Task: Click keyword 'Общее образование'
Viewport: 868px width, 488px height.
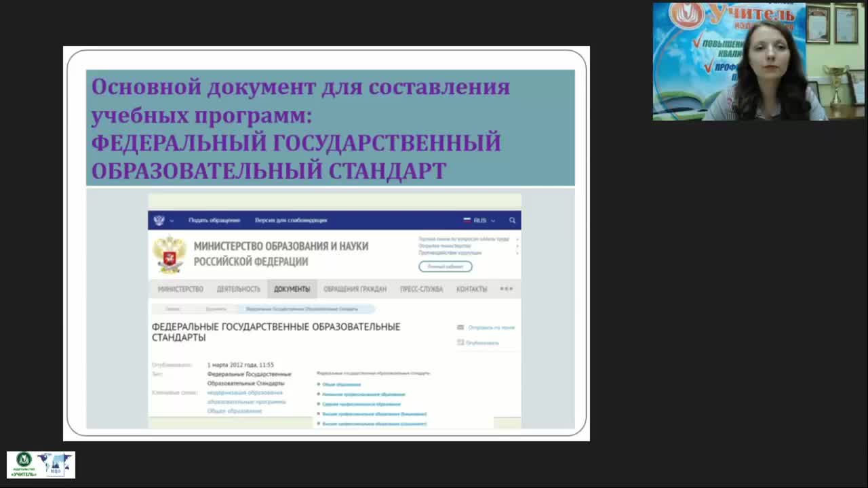Action: coord(234,411)
